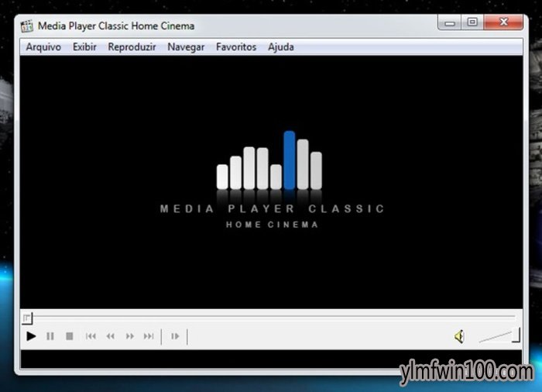This screenshot has width=542, height=392.
Task: Open the Ajuda menu
Action: (281, 46)
